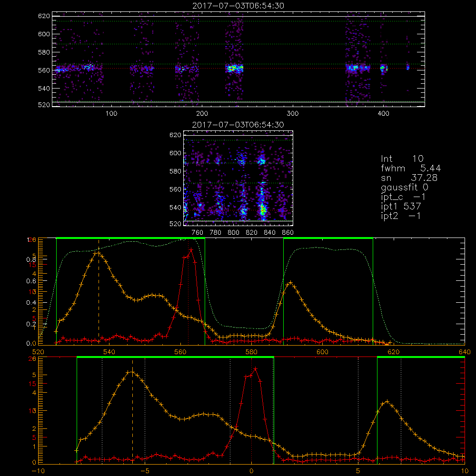Screen dimensions: 476x476
Task: Click x-axis label 5 on bottom plot
Action: [x=358, y=471]
